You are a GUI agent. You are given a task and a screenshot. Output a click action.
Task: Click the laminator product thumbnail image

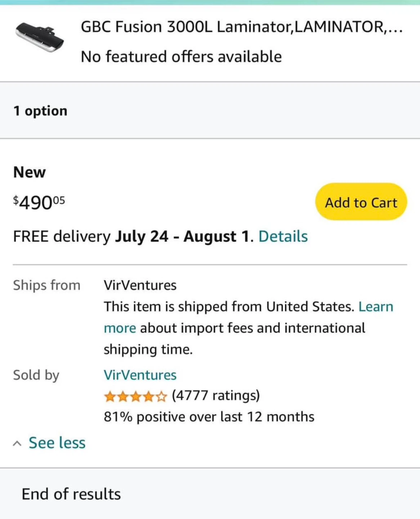[x=40, y=37]
